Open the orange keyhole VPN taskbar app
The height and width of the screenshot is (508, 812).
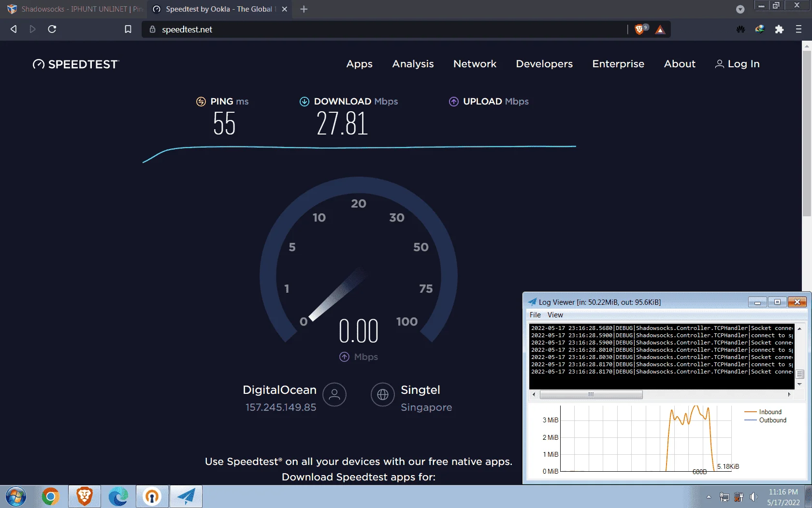click(152, 497)
